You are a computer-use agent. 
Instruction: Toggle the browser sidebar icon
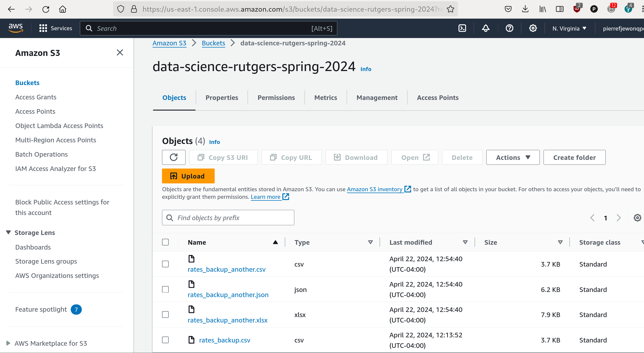[x=560, y=9]
